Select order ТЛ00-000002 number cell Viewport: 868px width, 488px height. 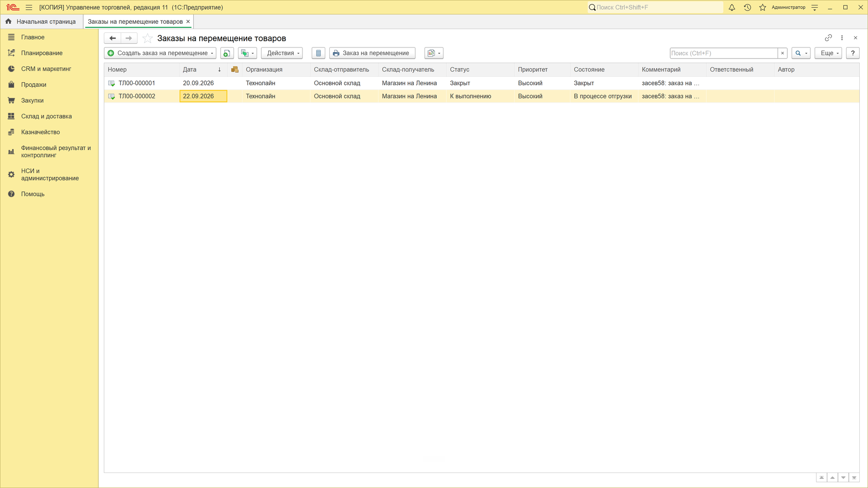(x=142, y=96)
